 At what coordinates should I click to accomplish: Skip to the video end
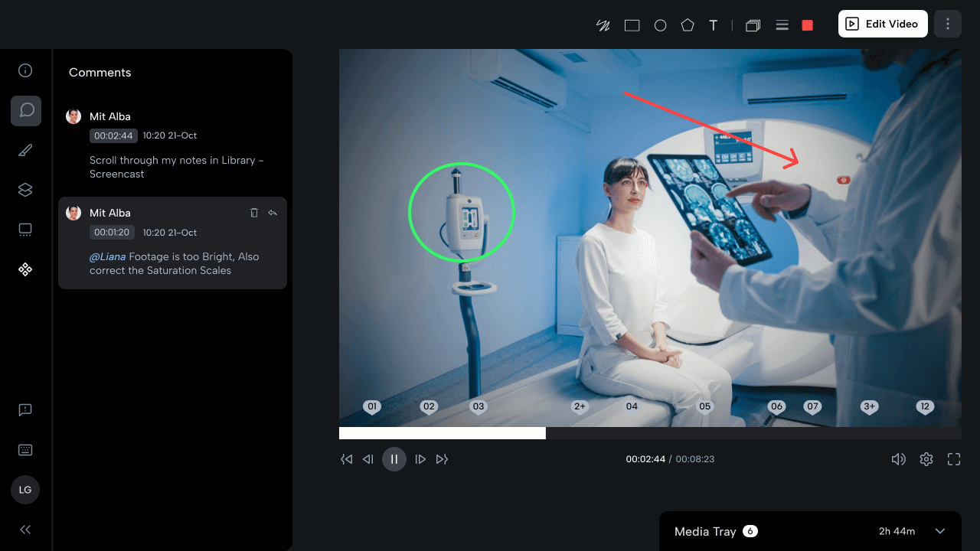(x=442, y=459)
